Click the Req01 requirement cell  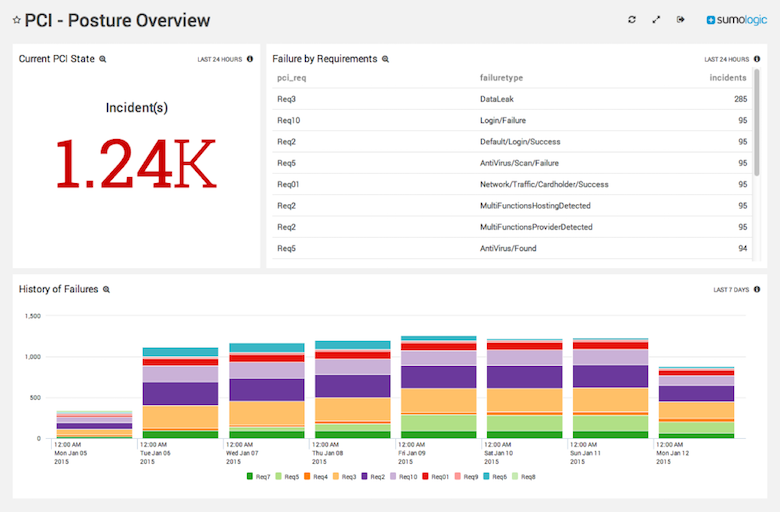click(288, 185)
